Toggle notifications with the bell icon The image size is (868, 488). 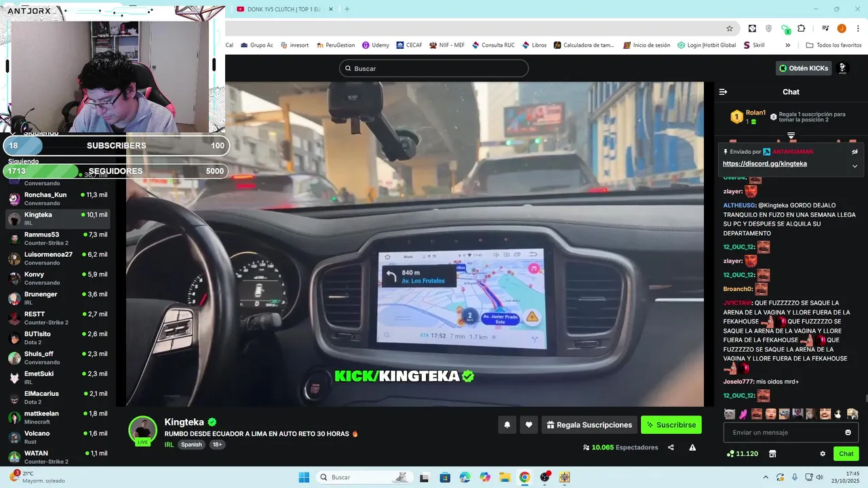click(507, 425)
